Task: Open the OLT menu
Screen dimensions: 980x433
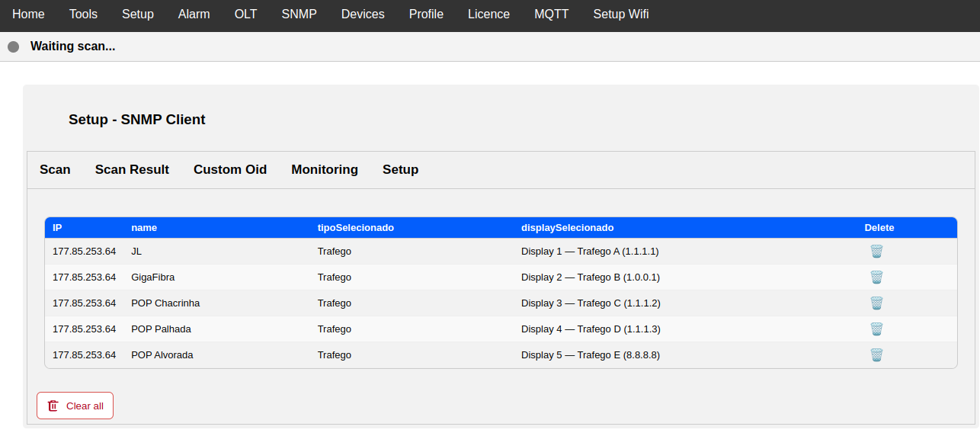Action: click(245, 14)
